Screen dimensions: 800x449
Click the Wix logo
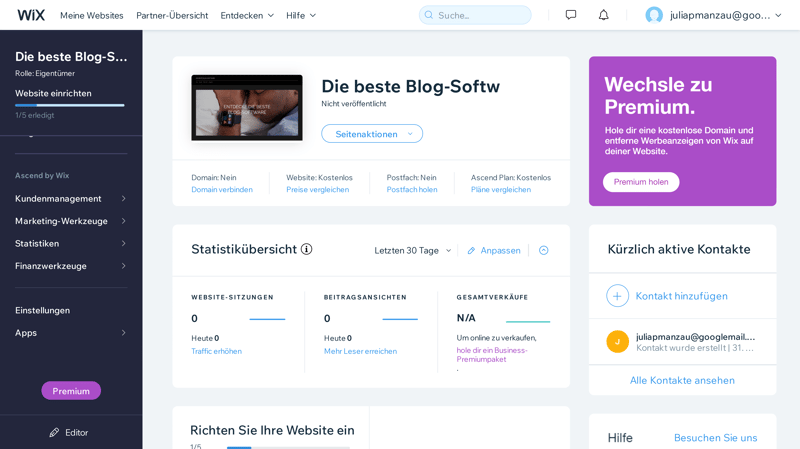tap(31, 15)
